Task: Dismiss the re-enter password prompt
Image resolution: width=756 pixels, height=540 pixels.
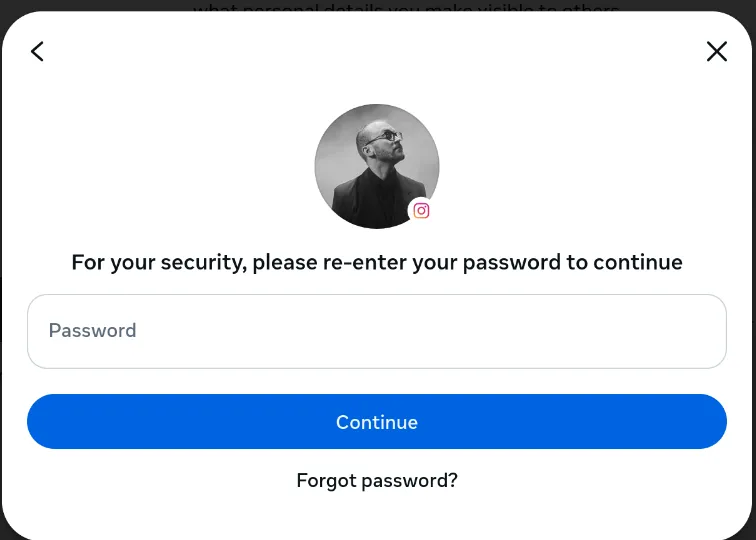Action: tap(716, 51)
